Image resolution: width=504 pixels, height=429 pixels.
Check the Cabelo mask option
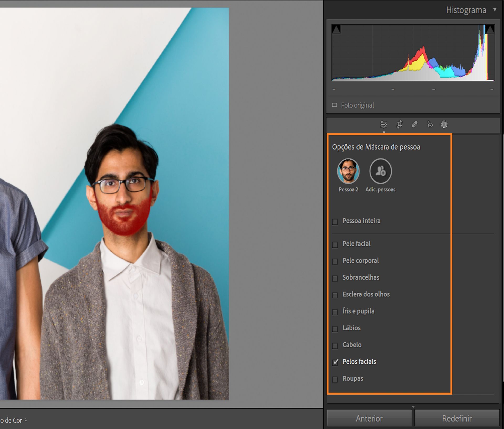[335, 346]
